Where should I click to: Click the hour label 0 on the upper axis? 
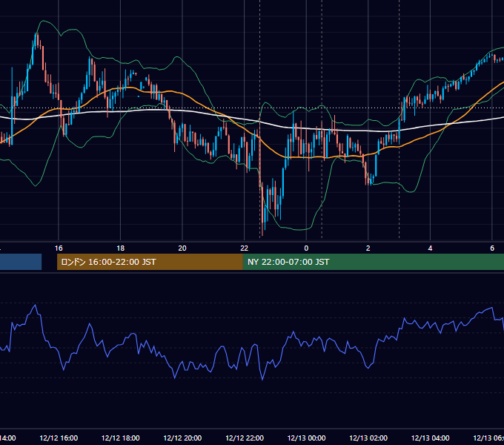(x=306, y=248)
